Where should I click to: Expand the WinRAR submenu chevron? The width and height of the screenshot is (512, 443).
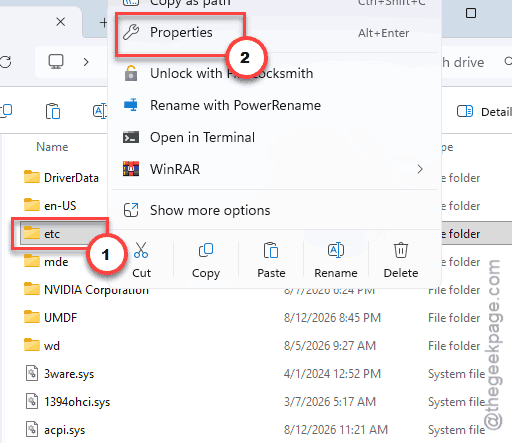tap(420, 169)
